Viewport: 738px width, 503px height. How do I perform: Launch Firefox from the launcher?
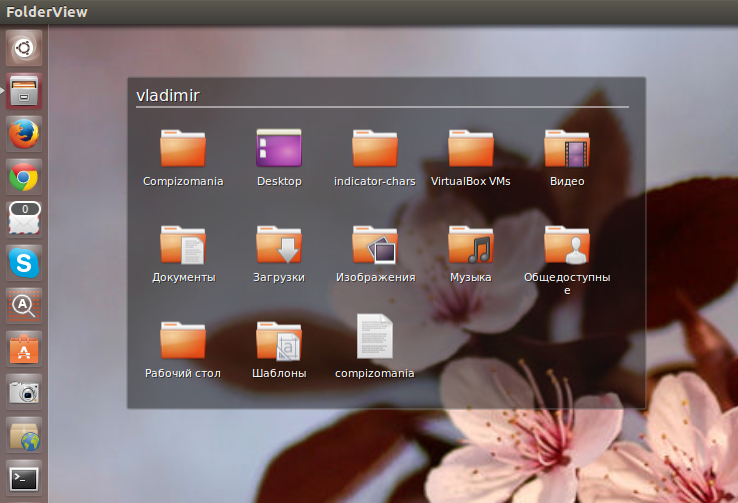tap(24, 134)
